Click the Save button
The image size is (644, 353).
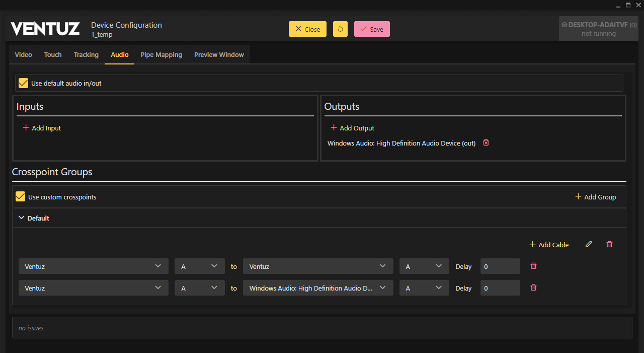pos(372,29)
